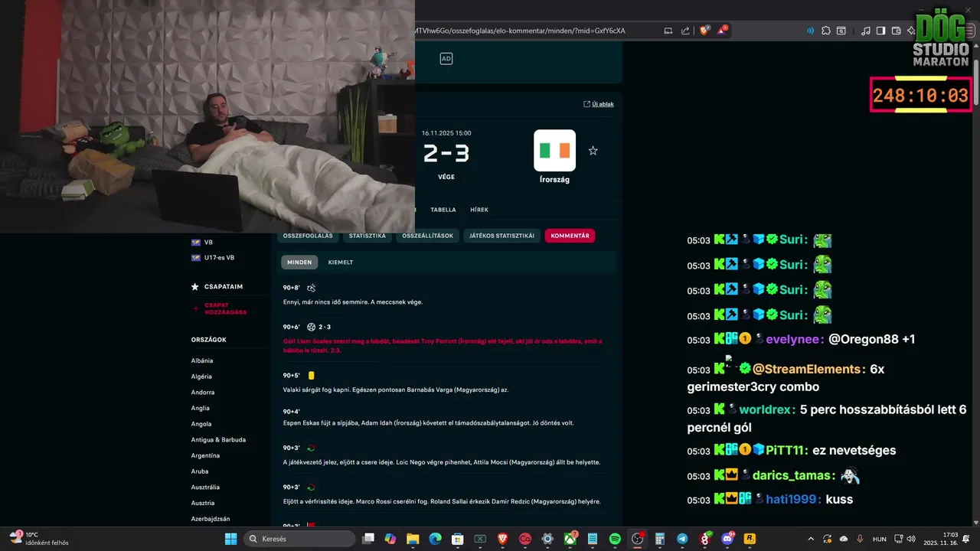This screenshot has height=551, width=980.
Task: Open Microsoft Store from the taskbar
Action: click(458, 539)
